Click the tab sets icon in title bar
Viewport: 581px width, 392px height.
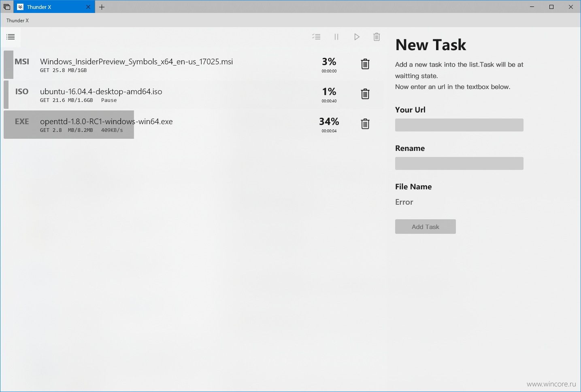click(x=7, y=7)
